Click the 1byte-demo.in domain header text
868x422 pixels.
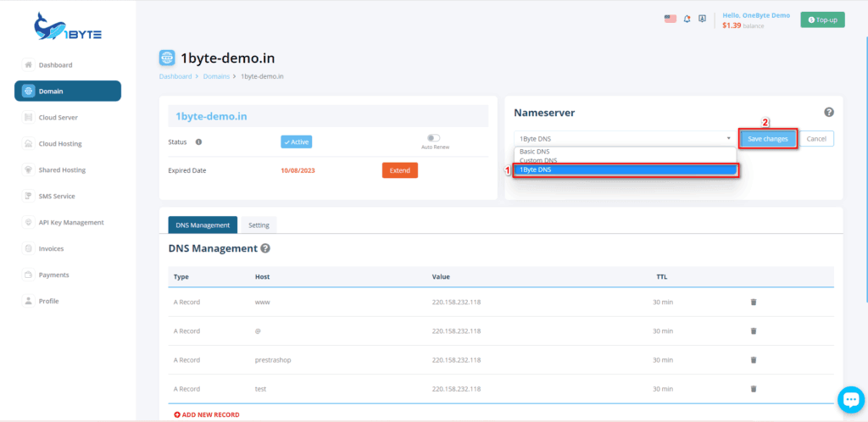pos(211,117)
